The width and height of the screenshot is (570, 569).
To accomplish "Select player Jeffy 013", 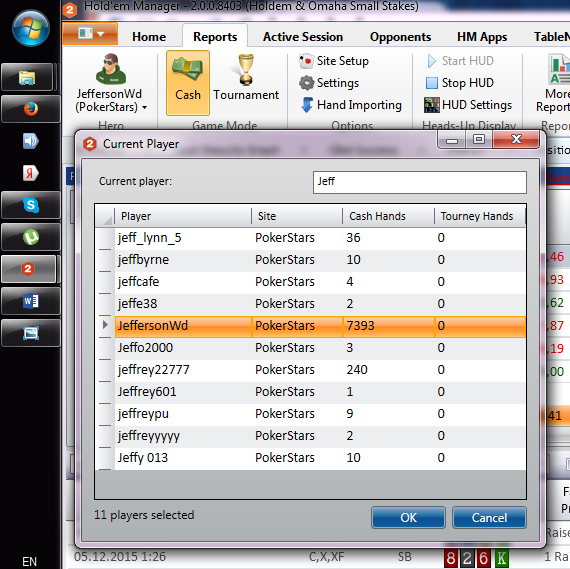I will [320, 458].
